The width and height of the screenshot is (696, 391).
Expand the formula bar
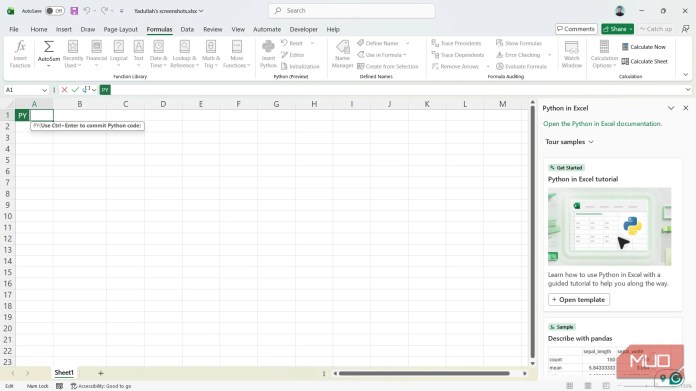coord(688,90)
